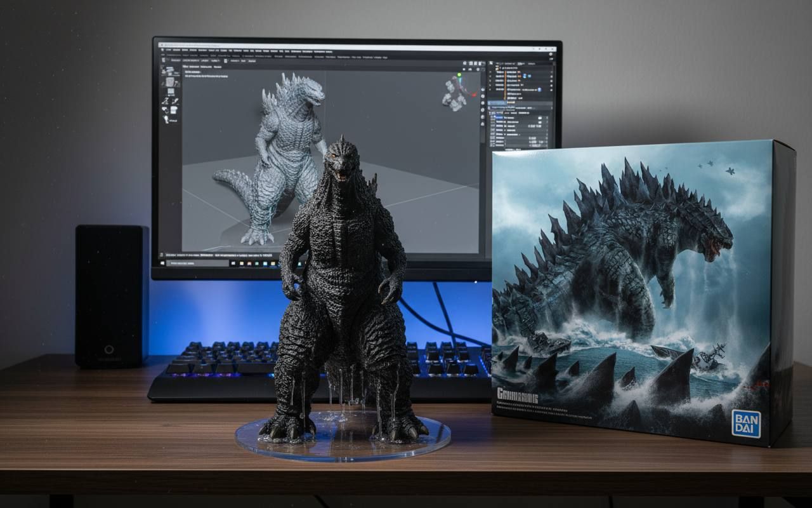Click the red axis handle on the viewport gizmo
The image size is (812, 508).
pyautogui.click(x=474, y=95)
